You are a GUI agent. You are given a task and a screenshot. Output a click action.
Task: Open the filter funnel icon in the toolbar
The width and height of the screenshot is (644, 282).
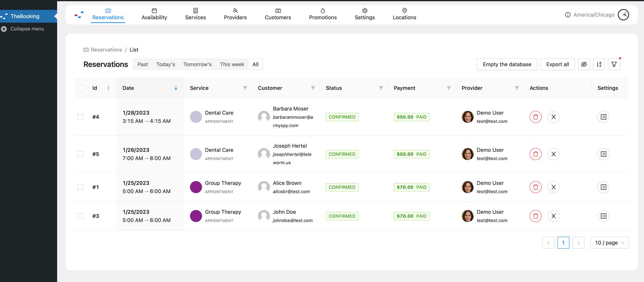point(614,64)
